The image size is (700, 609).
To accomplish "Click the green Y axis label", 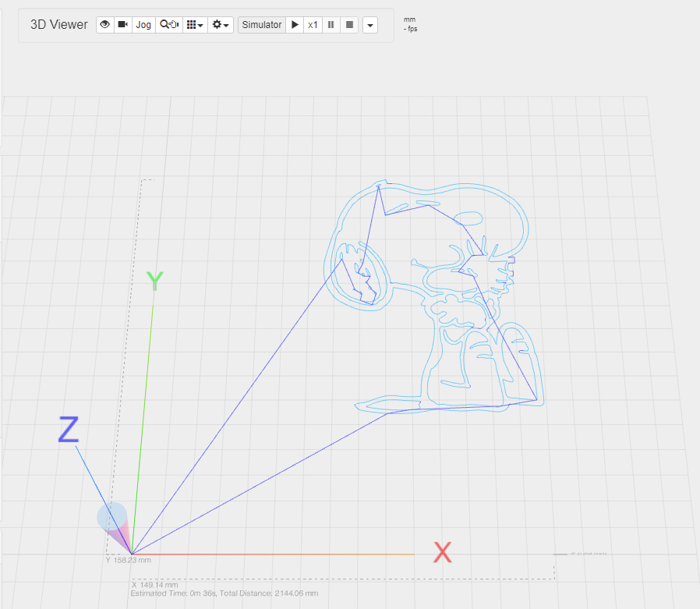I will click(x=155, y=281).
